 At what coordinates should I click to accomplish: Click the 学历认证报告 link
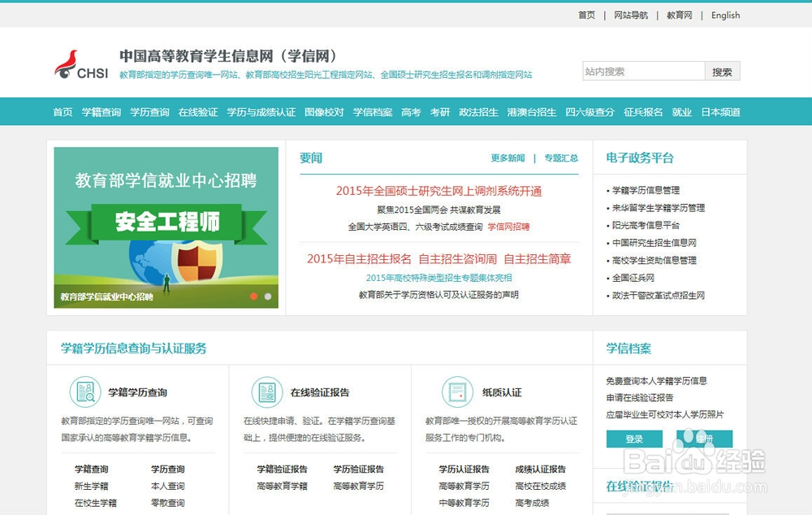tap(464, 470)
